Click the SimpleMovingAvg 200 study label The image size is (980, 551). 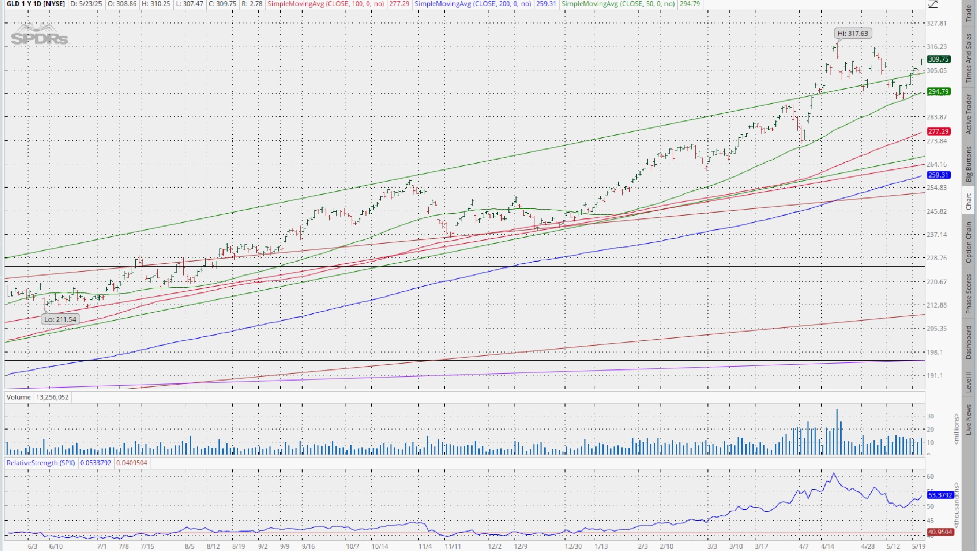[473, 4]
